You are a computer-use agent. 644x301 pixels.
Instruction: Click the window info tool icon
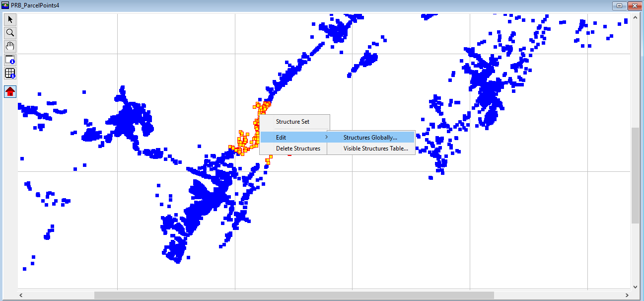point(10,60)
